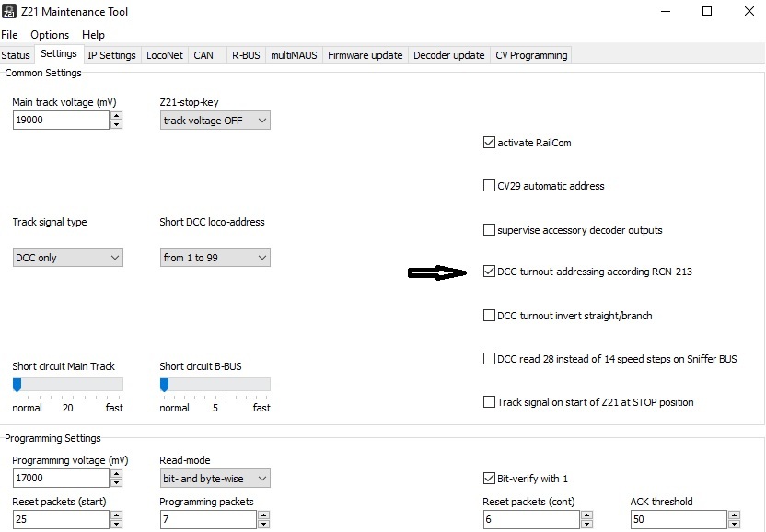Switch to the Status tab
766x532 pixels.
coord(16,55)
